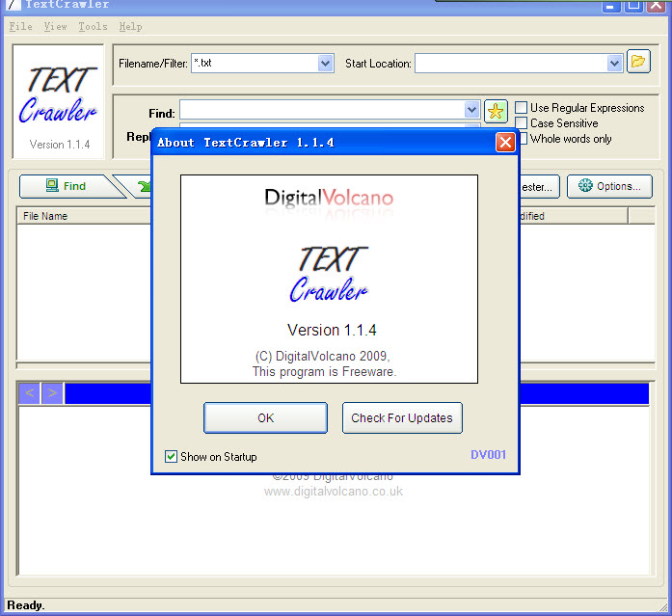Close the About TextCrawler dialog with the red X
Image resolution: width=672 pixels, height=616 pixels.
coord(505,142)
